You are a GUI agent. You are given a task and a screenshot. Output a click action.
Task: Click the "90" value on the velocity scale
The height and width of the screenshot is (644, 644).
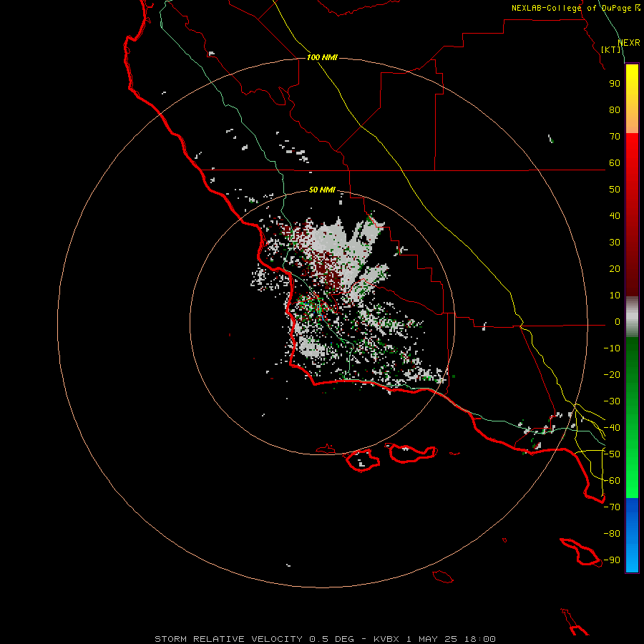pos(615,84)
